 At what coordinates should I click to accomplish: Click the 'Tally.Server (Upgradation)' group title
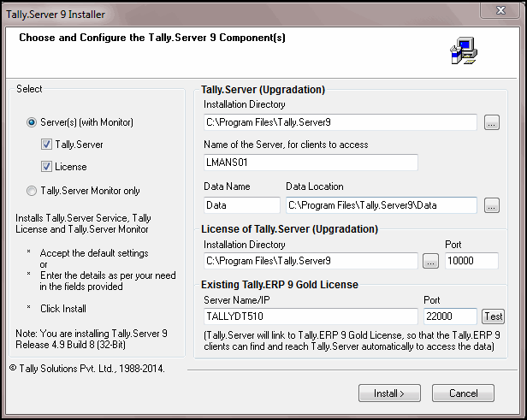tap(263, 90)
